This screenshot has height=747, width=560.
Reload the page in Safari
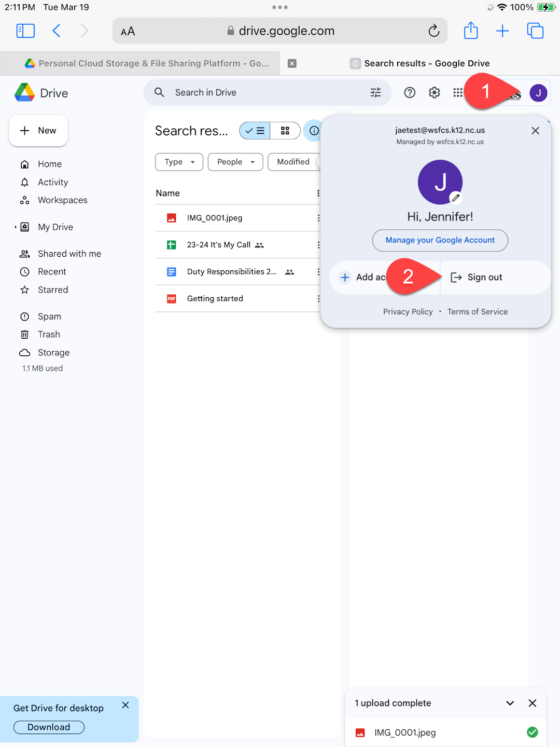pyautogui.click(x=434, y=31)
